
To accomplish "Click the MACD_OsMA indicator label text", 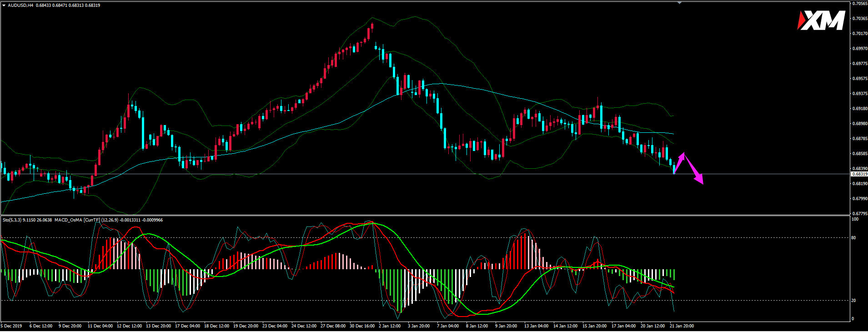I will coord(68,220).
